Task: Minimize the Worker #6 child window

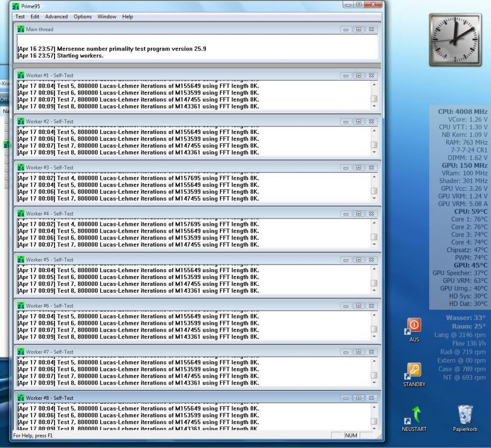Action: (x=346, y=305)
